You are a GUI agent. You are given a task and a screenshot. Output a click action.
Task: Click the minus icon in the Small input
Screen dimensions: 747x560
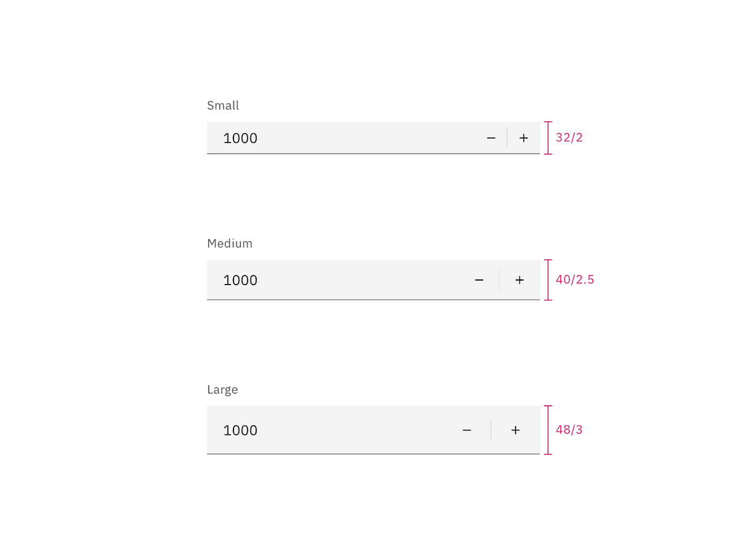coord(491,138)
